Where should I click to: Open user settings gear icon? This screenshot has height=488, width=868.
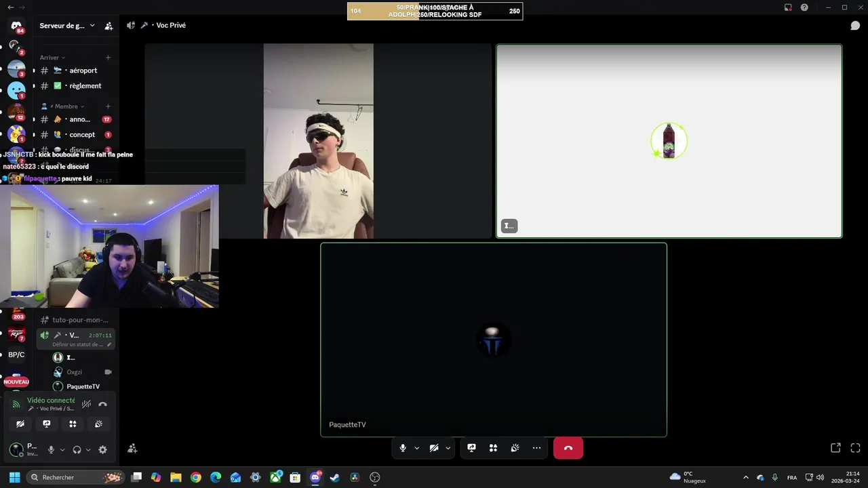102,449
